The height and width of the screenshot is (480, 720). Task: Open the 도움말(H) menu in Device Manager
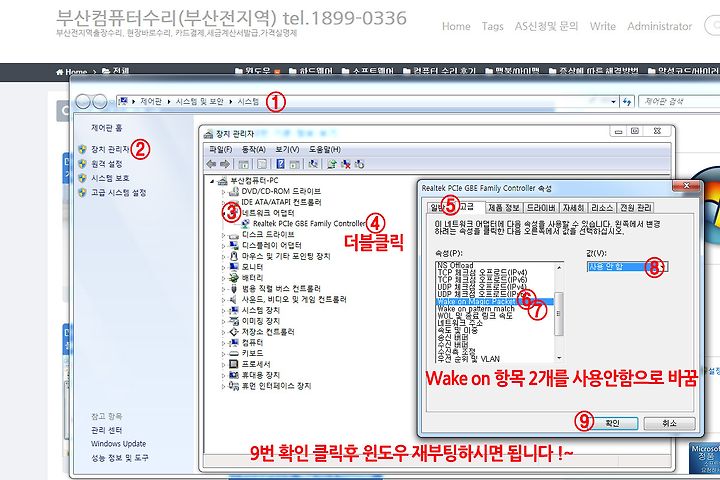point(325,149)
